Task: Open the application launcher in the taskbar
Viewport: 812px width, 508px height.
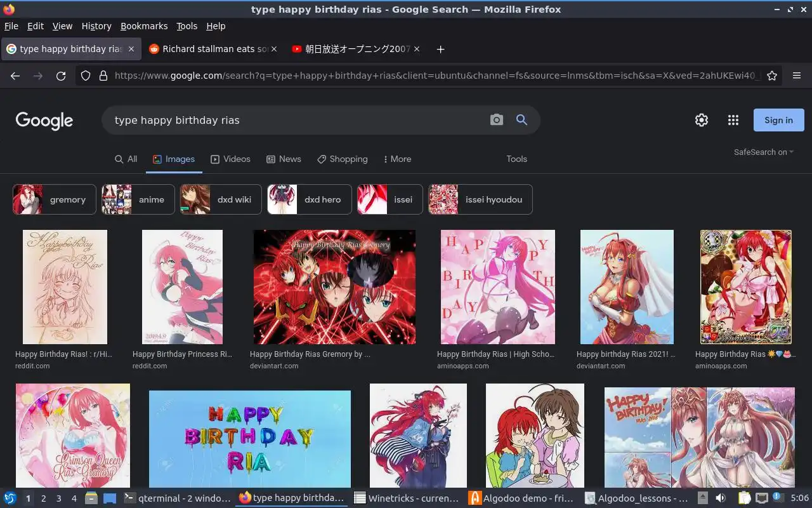Action: tap(10, 498)
